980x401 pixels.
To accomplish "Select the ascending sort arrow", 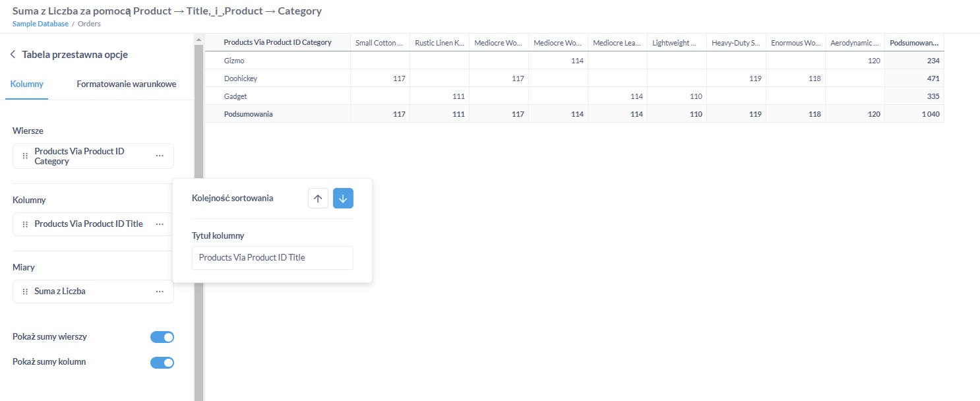I will [x=318, y=198].
